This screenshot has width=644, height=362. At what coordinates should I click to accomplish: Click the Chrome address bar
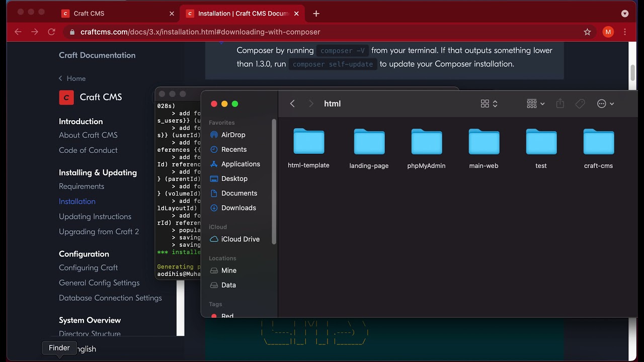point(330,32)
